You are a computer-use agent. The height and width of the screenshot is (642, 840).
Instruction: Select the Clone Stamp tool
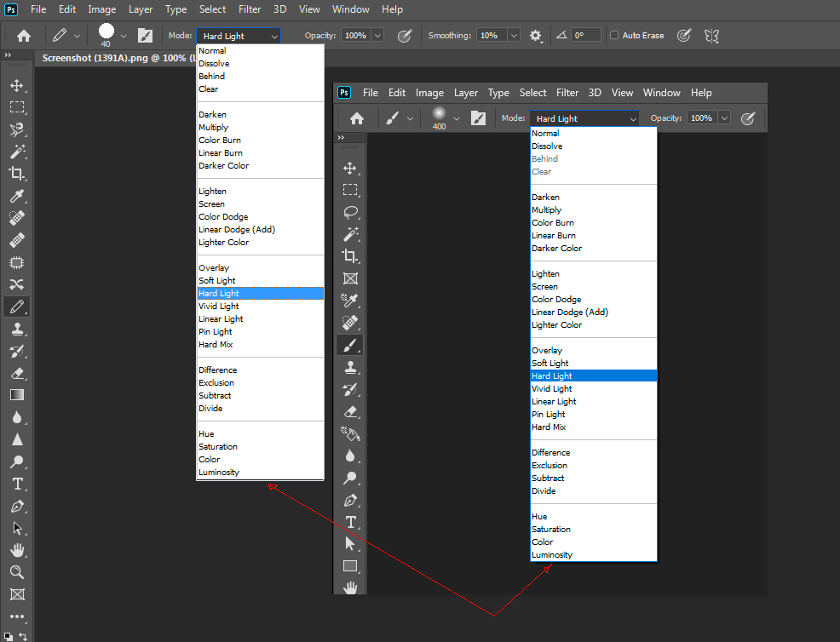[17, 329]
